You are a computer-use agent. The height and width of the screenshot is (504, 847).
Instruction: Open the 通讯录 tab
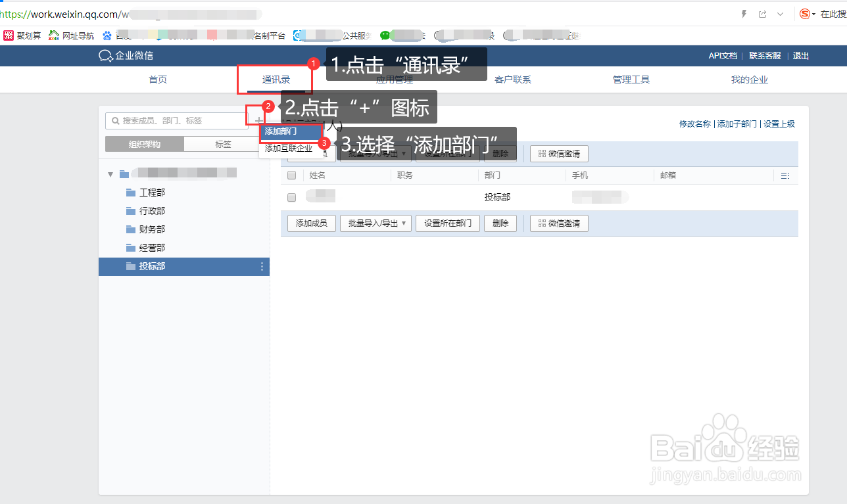pyautogui.click(x=276, y=80)
